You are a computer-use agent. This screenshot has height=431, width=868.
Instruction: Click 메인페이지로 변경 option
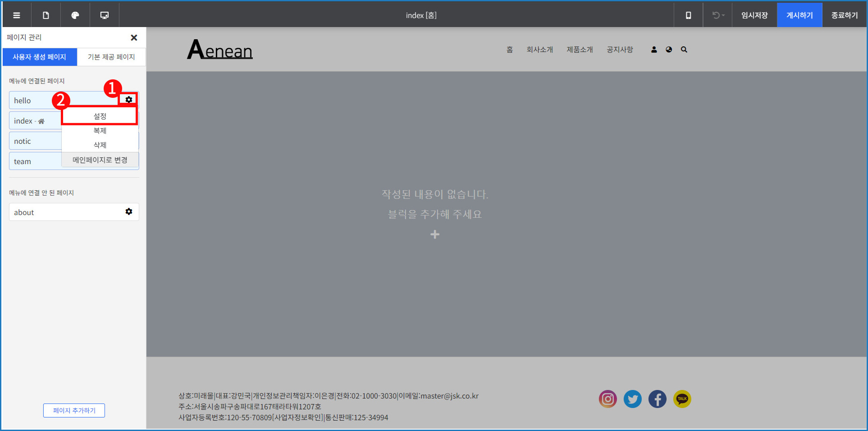pos(100,160)
